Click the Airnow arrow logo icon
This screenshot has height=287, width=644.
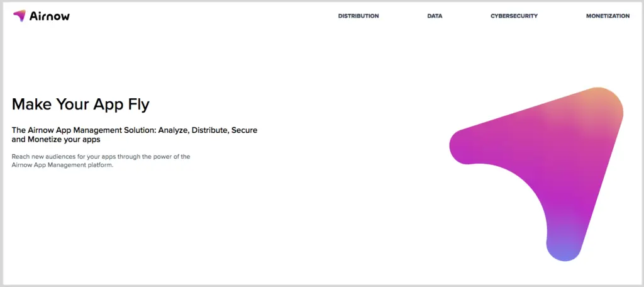pyautogui.click(x=19, y=16)
